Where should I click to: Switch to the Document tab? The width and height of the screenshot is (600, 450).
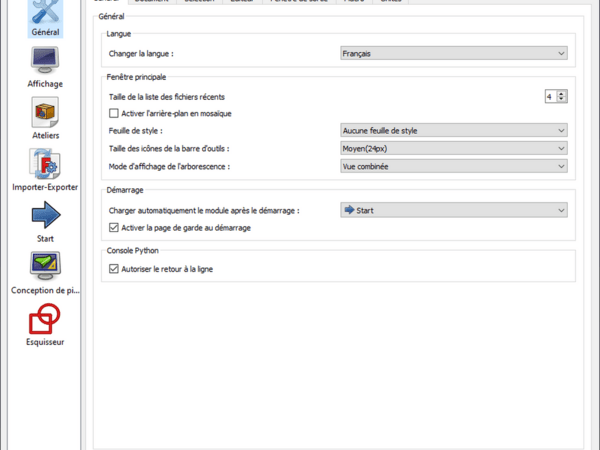pyautogui.click(x=150, y=3)
